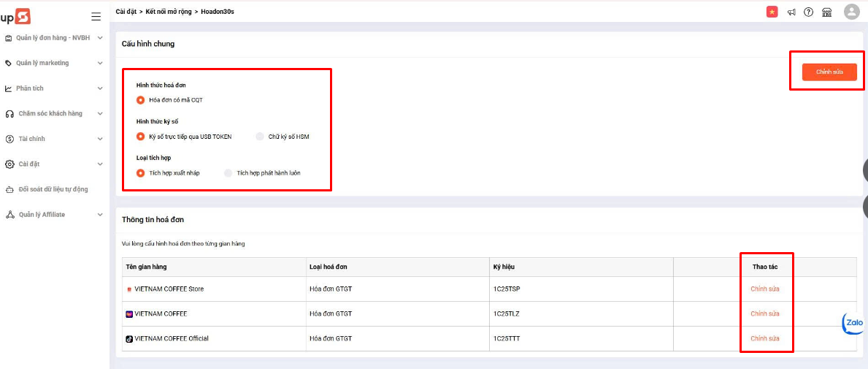Viewport: 868px width, 369px height.
Task: Open the help question mark icon
Action: point(808,12)
